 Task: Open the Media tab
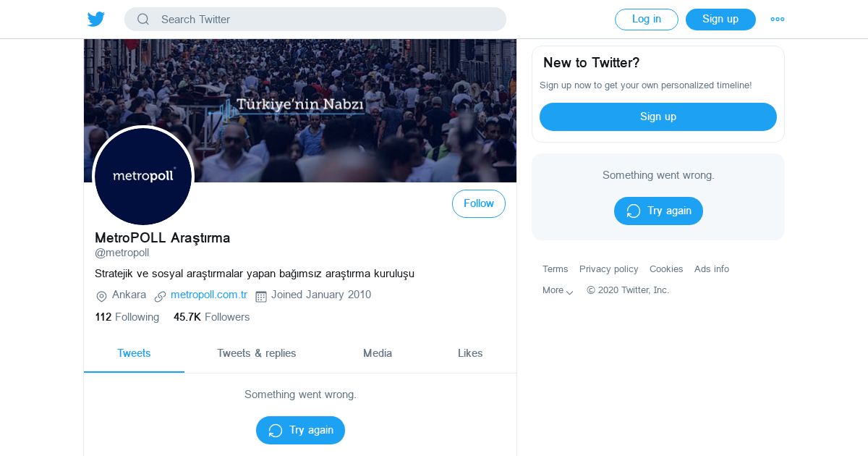377,353
